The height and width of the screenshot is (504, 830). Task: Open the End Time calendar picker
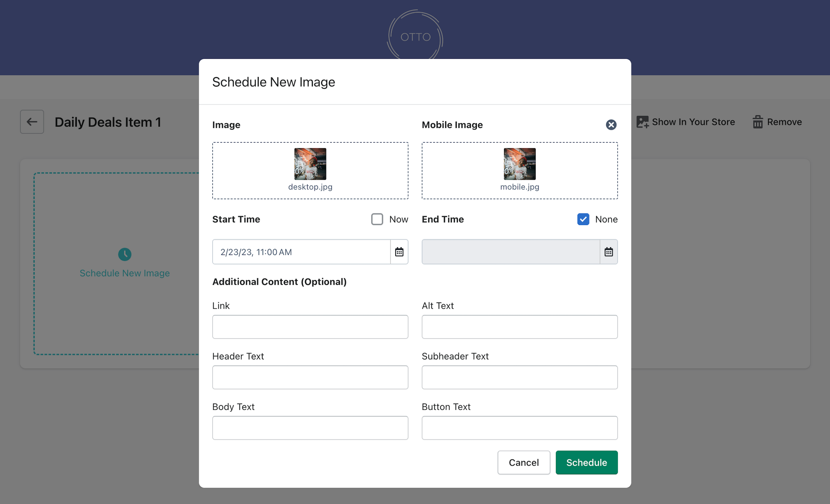coord(608,252)
